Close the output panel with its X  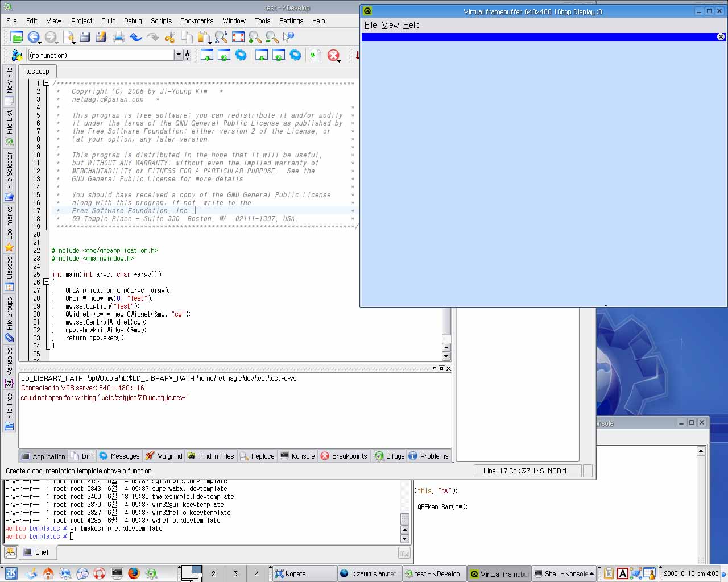click(449, 369)
